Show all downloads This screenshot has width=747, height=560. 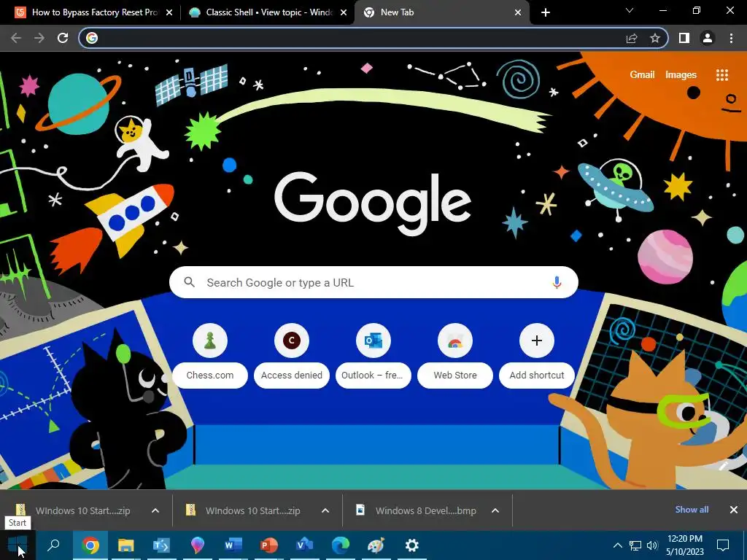(692, 510)
